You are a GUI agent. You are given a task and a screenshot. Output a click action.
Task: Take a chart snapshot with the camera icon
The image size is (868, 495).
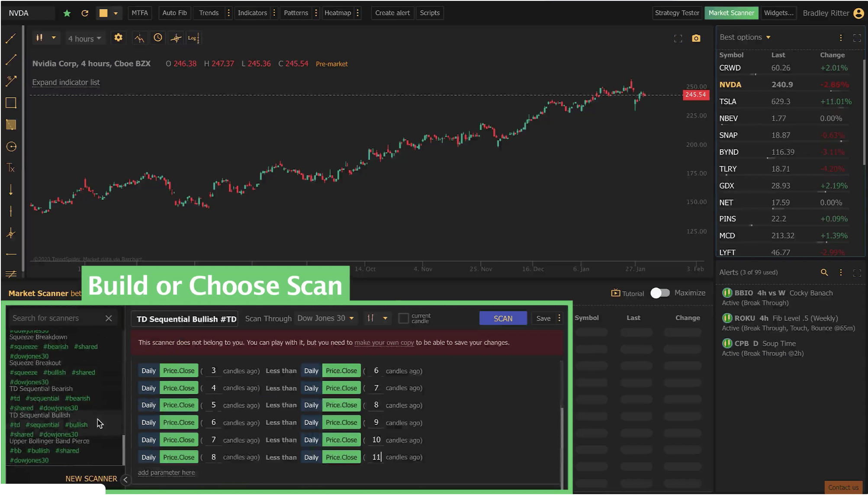tap(696, 38)
